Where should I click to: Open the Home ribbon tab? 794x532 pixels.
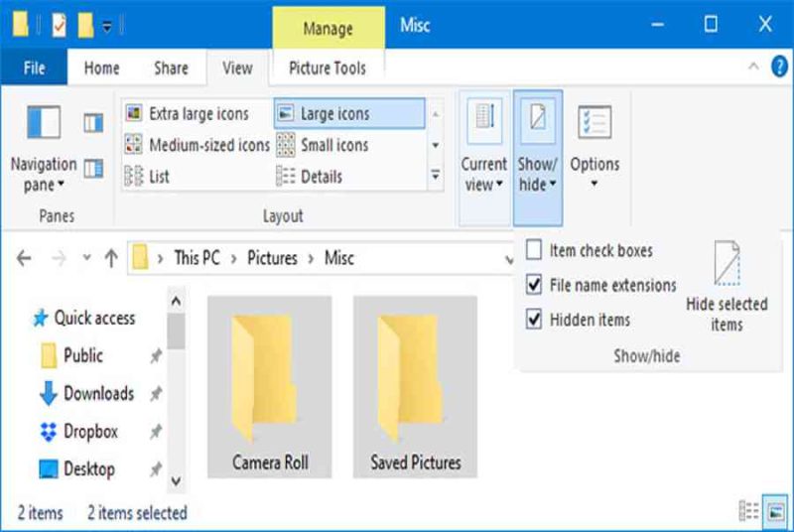[x=102, y=67]
